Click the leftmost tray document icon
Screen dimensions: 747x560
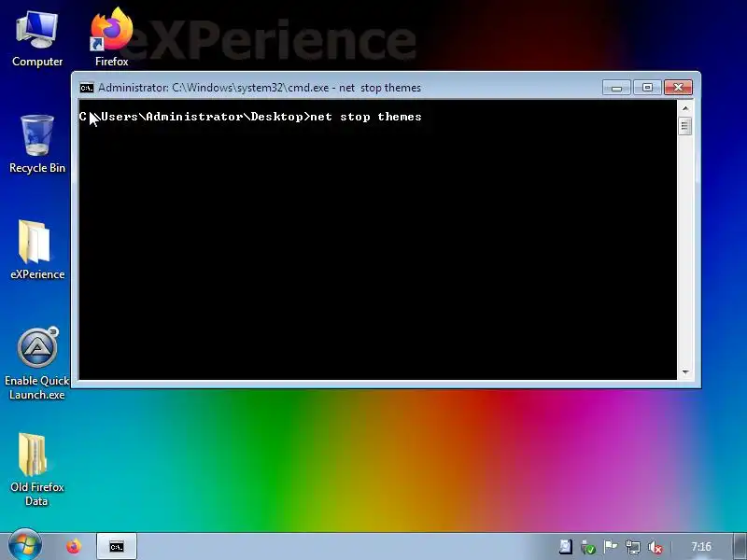point(566,547)
